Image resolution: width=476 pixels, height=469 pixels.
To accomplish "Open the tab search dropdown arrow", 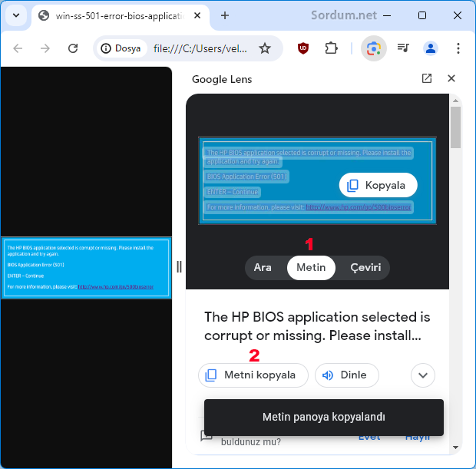I will [x=16, y=15].
